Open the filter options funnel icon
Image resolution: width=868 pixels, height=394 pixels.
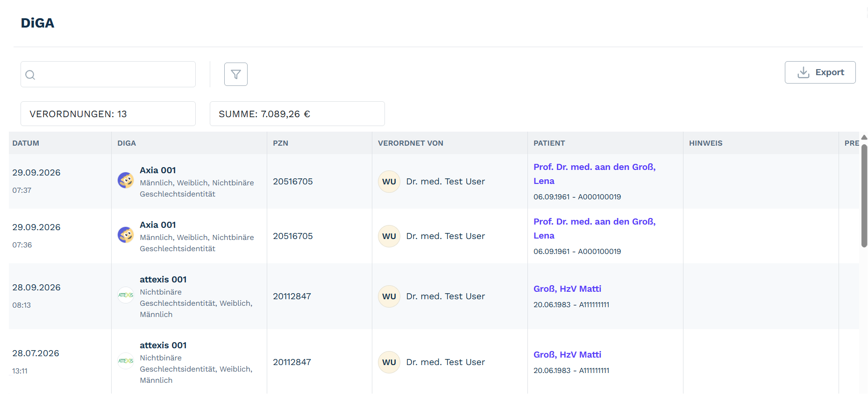click(236, 74)
